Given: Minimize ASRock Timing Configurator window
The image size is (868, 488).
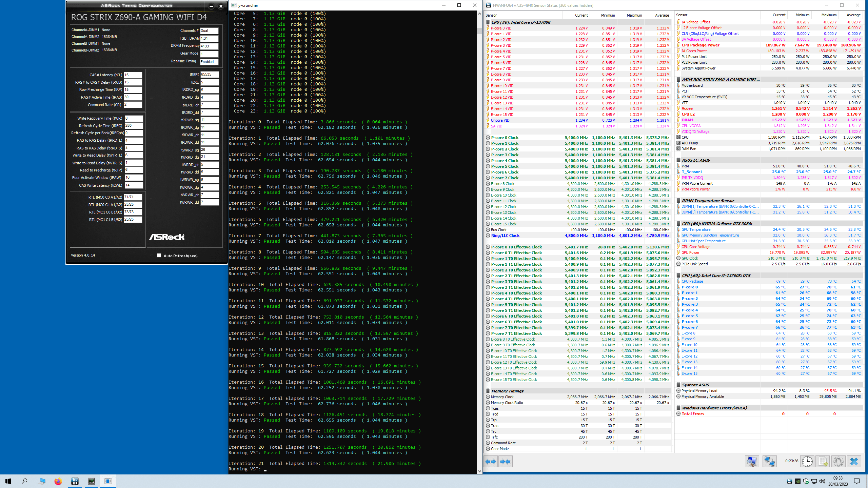Looking at the screenshot, I should coord(211,6).
